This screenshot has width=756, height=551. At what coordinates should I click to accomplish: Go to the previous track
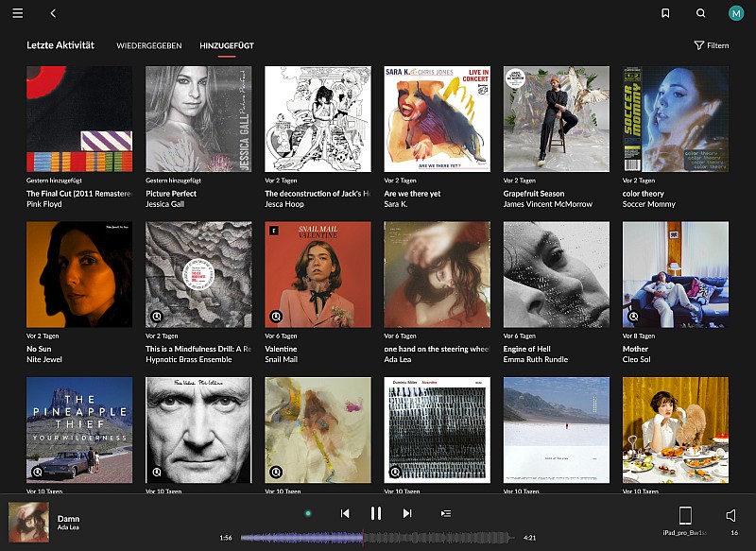(x=345, y=513)
